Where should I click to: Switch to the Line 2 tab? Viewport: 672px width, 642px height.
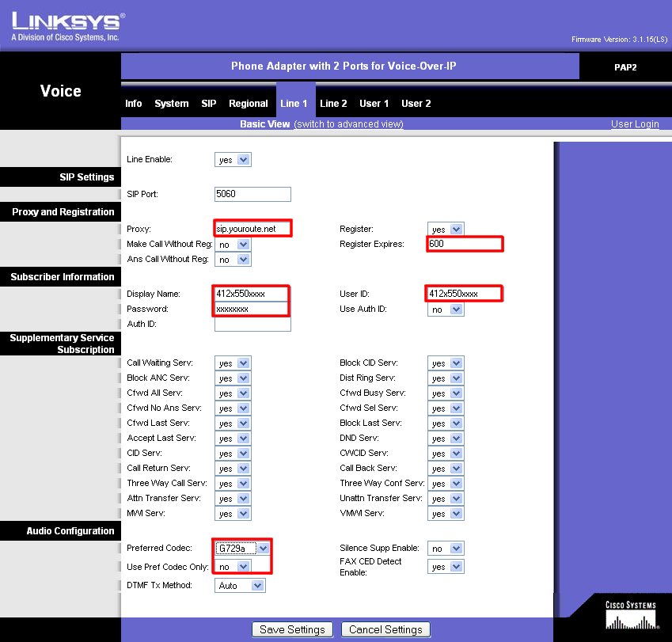click(333, 104)
